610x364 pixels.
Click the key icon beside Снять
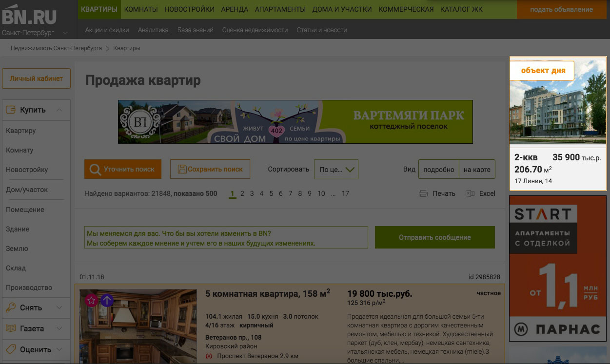click(x=11, y=307)
